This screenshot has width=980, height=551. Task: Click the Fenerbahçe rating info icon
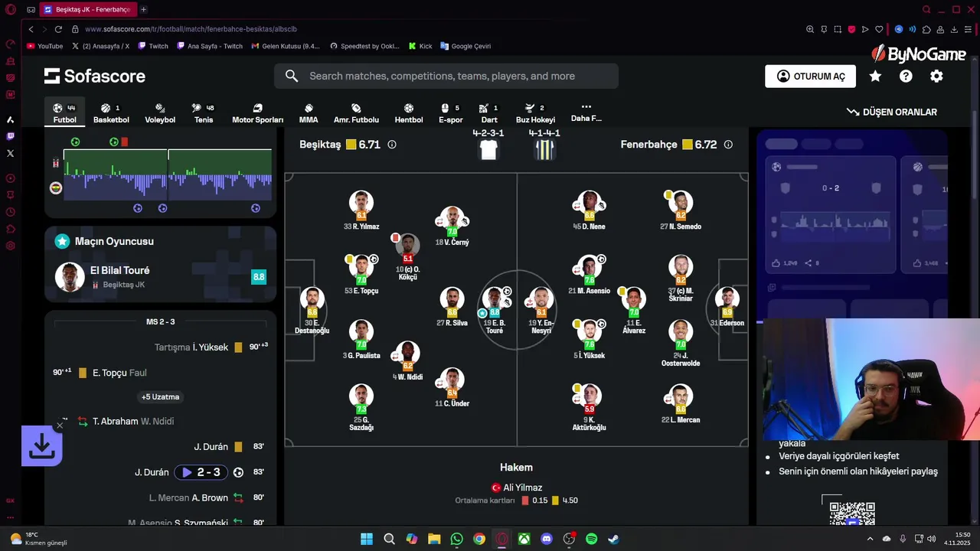point(728,144)
